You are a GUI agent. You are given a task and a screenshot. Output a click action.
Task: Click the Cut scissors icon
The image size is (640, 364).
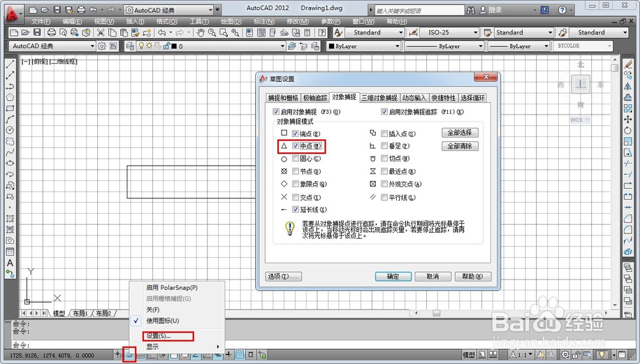pyautogui.click(x=100, y=33)
